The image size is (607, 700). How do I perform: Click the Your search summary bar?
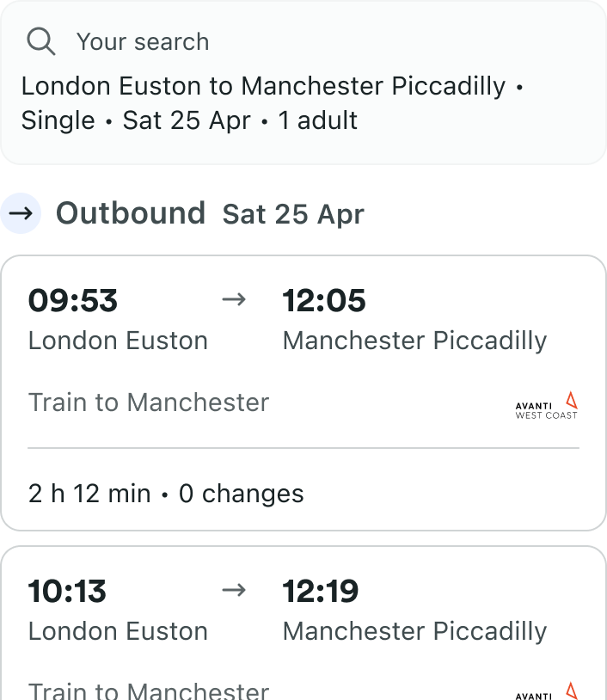303,82
